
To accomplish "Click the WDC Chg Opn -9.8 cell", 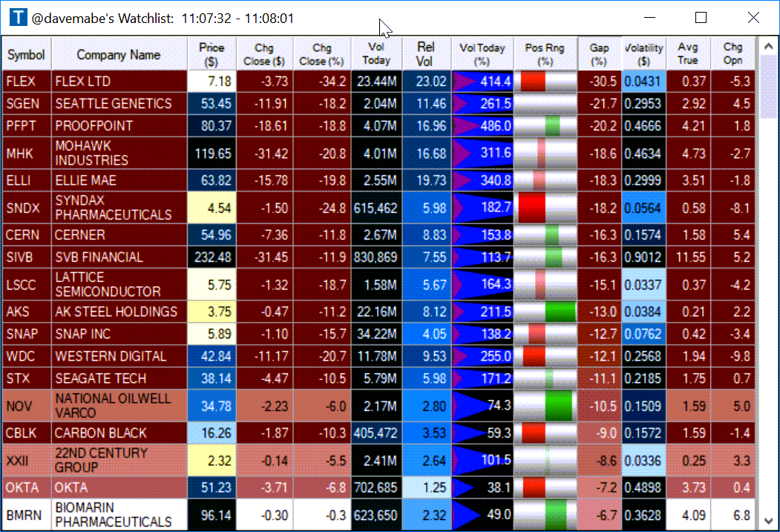I will (733, 356).
